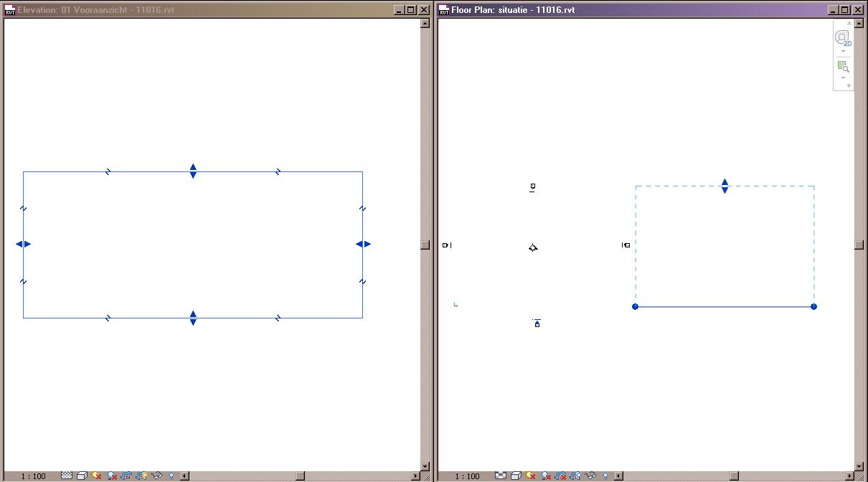The image size is (868, 482).
Task: Click the top crop control arrows in Elevation view
Action: (193, 171)
